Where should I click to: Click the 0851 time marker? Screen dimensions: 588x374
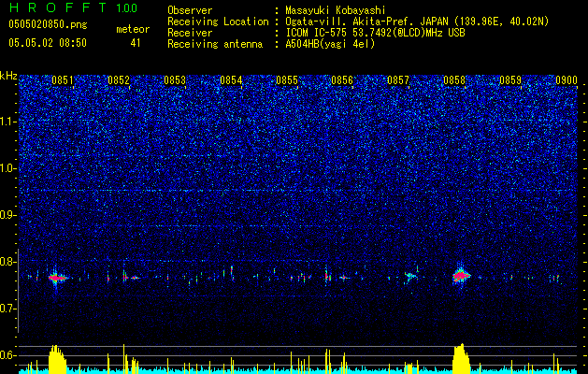click(x=63, y=80)
